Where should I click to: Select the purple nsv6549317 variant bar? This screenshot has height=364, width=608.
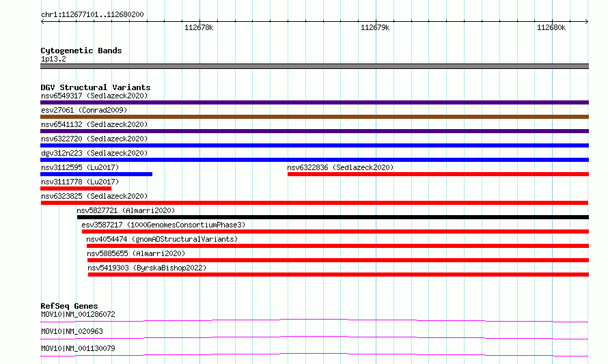(x=314, y=102)
